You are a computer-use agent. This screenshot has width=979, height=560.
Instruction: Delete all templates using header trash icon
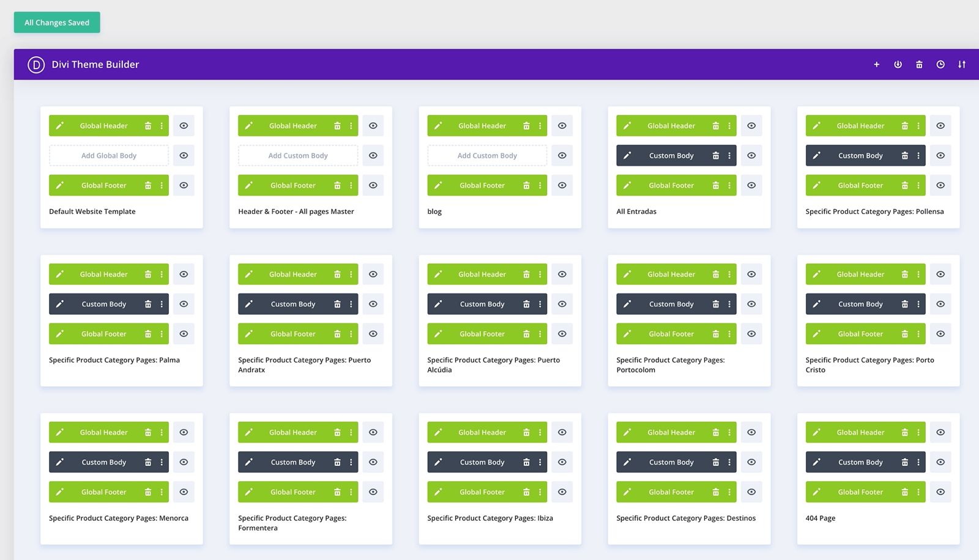coord(919,64)
